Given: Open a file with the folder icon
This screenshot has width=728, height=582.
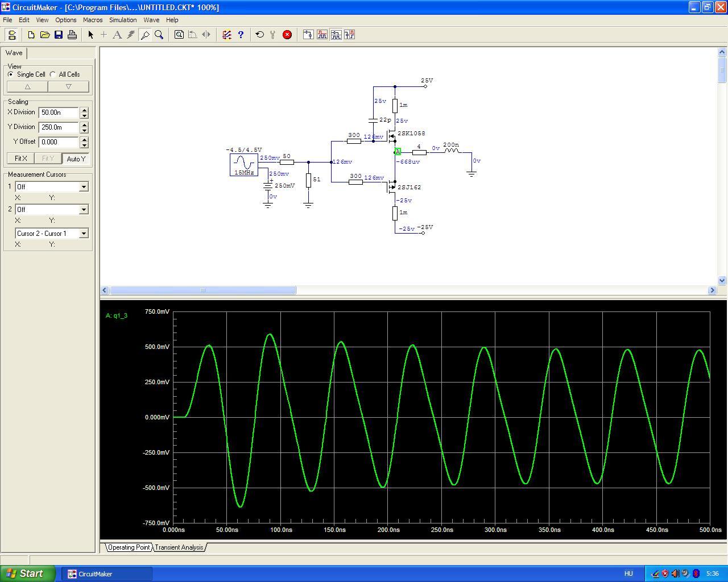Looking at the screenshot, I should coord(45,35).
